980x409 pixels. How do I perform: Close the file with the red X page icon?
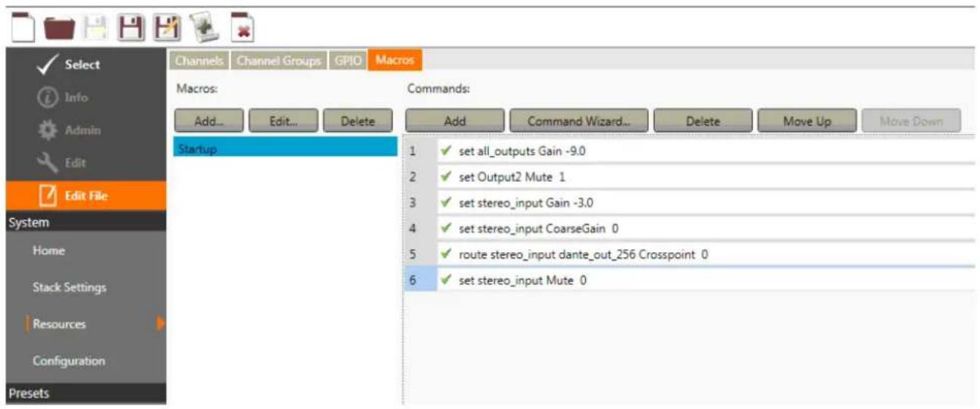[243, 27]
